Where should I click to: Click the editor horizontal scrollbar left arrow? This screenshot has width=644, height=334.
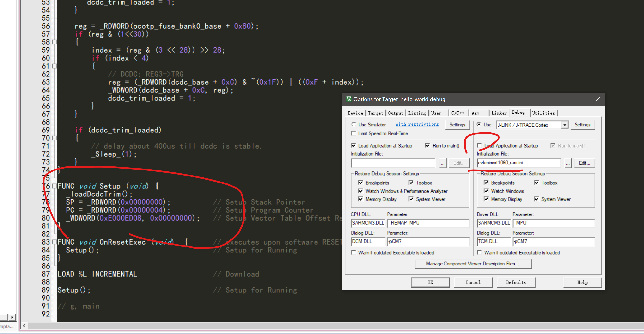click(24, 326)
